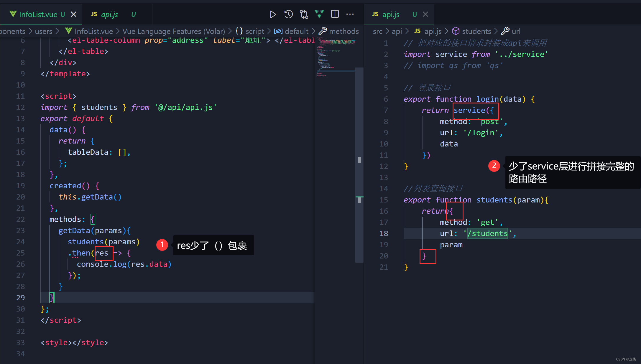Click the Volar Vue icon in toolbar
The width and height of the screenshot is (641, 364).
click(x=319, y=14)
